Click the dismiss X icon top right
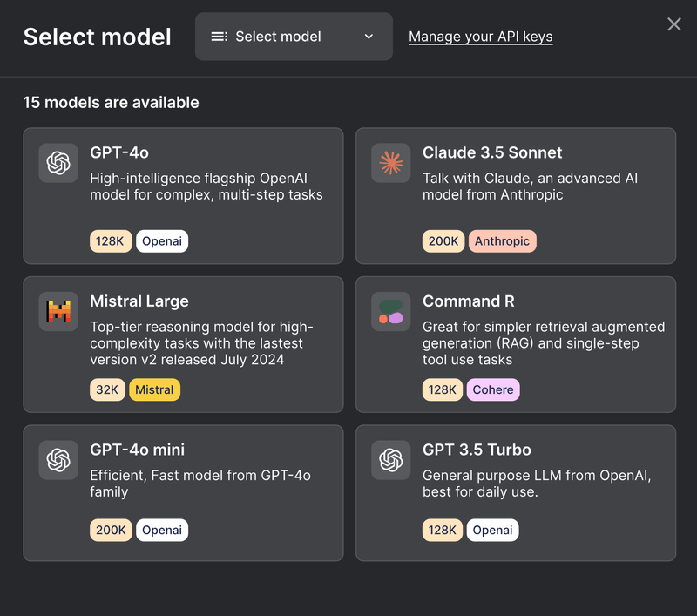 [673, 24]
